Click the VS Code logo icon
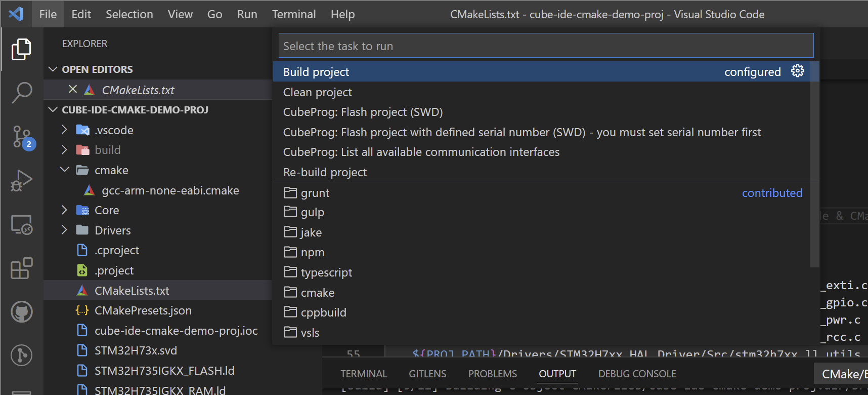Image resolution: width=868 pixels, height=395 pixels. click(16, 14)
